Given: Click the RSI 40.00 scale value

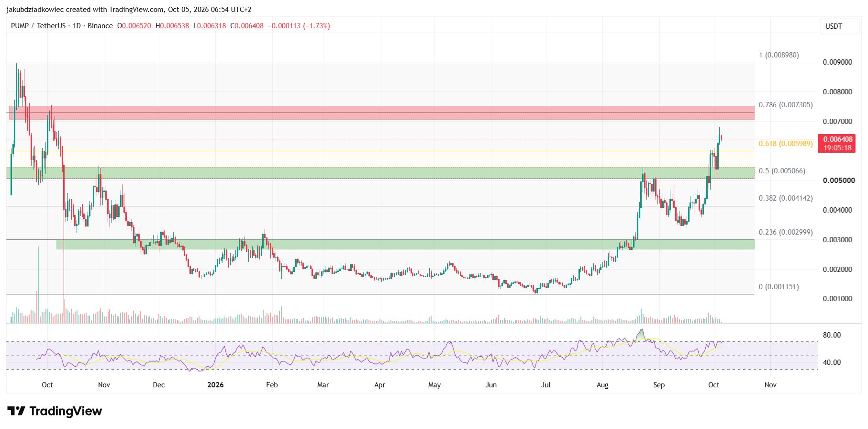Looking at the screenshot, I should tap(832, 362).
